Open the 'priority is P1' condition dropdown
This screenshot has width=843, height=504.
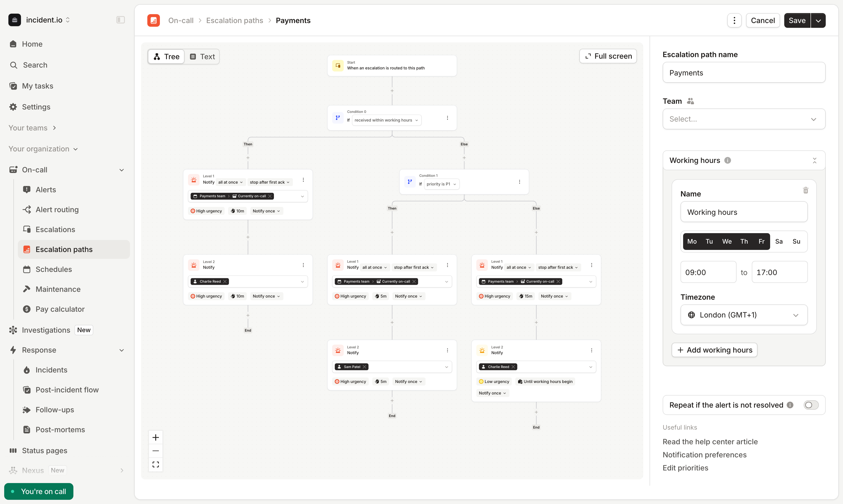[x=441, y=184]
